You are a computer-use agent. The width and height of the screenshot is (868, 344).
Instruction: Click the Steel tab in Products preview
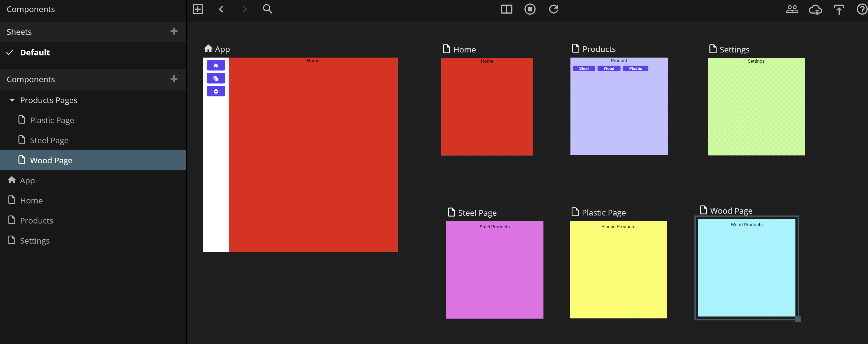pyautogui.click(x=584, y=68)
